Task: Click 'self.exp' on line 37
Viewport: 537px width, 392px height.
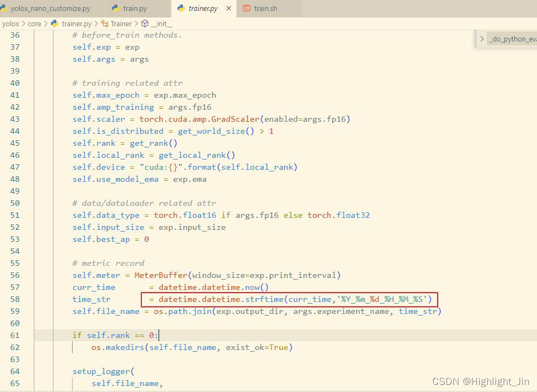Action: coord(92,47)
